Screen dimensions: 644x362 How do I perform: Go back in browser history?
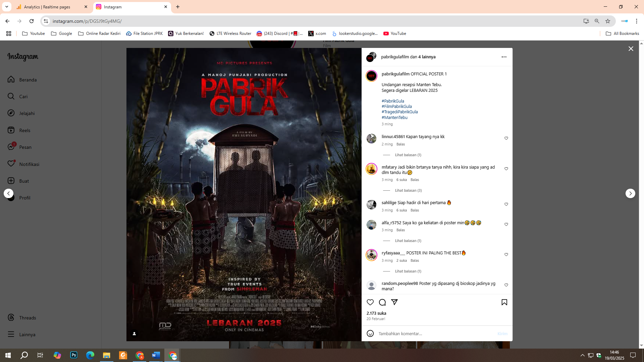(7, 21)
